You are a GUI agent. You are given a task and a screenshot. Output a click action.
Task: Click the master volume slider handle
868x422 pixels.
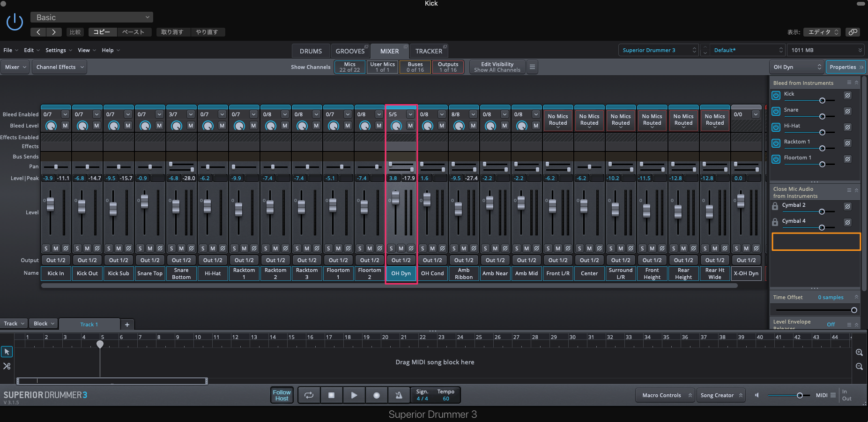(x=800, y=395)
